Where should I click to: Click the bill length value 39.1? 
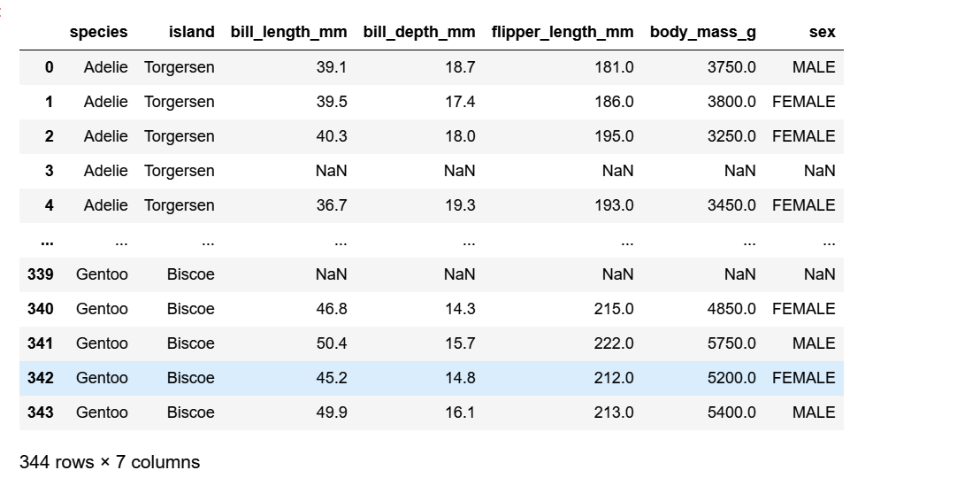click(331, 67)
